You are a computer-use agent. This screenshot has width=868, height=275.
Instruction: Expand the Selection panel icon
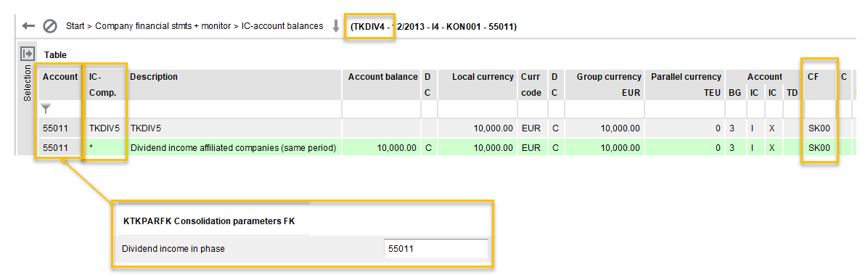point(27,54)
